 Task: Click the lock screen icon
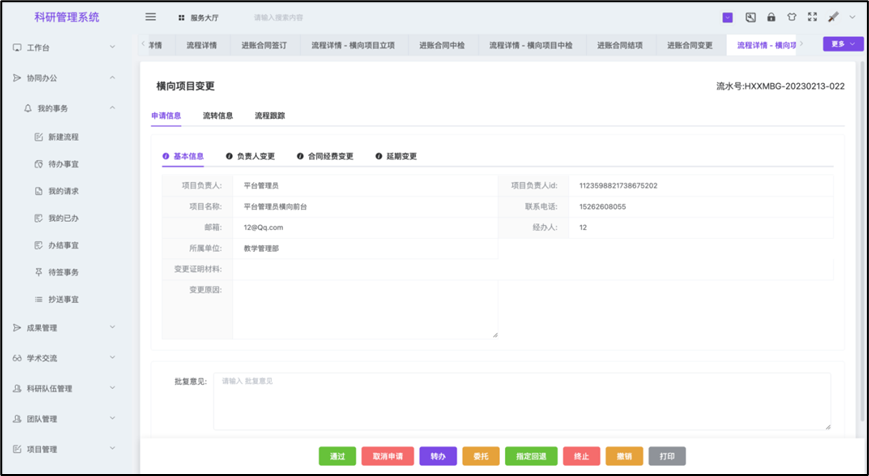click(771, 17)
